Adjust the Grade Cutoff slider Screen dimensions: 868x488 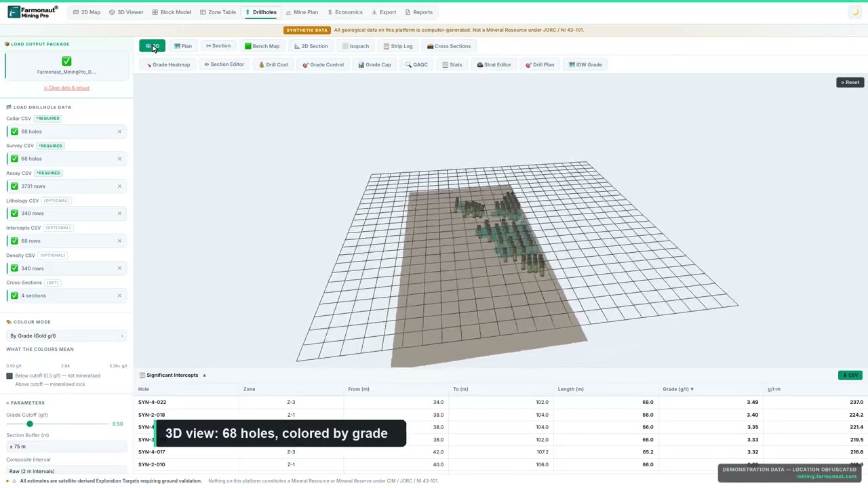tap(30, 424)
